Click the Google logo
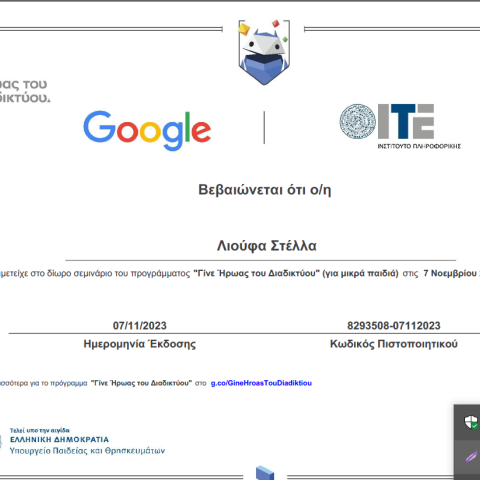Viewport: 480px width, 480px height. pyautogui.click(x=147, y=130)
